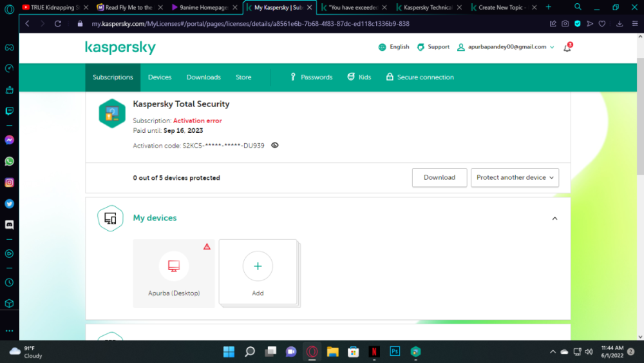Open Discord in Opera sidebar
Viewport: 644px width, 363px height.
coord(9,224)
